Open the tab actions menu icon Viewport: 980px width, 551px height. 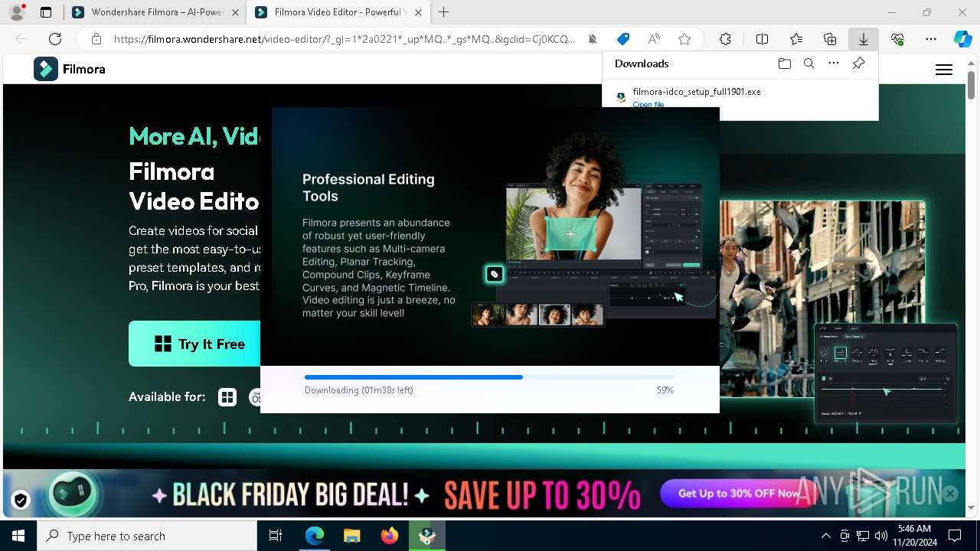(46, 12)
